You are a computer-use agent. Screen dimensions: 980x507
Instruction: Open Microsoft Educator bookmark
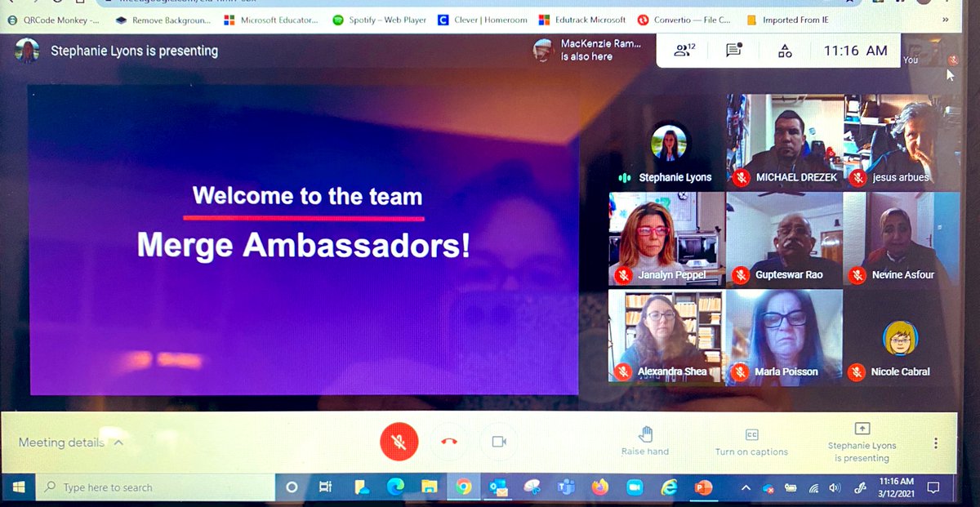click(x=270, y=20)
